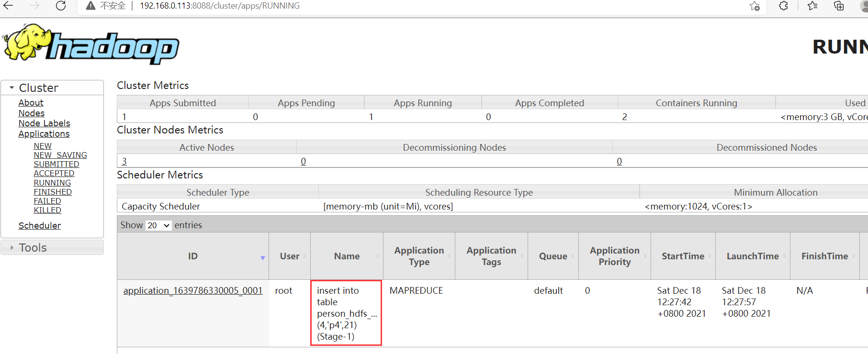This screenshot has height=354, width=868.
Task: Click the address bar URL
Action: (220, 6)
